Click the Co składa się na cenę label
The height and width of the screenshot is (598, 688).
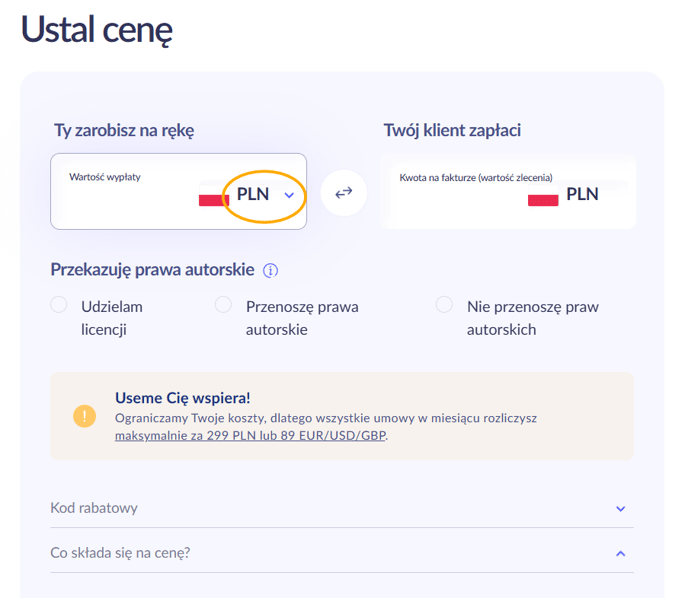[120, 553]
